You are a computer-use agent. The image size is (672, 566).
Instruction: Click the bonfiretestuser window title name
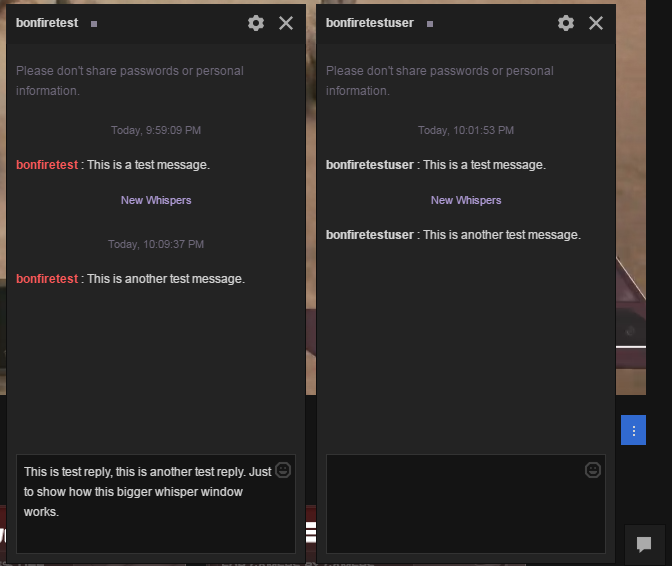click(370, 23)
